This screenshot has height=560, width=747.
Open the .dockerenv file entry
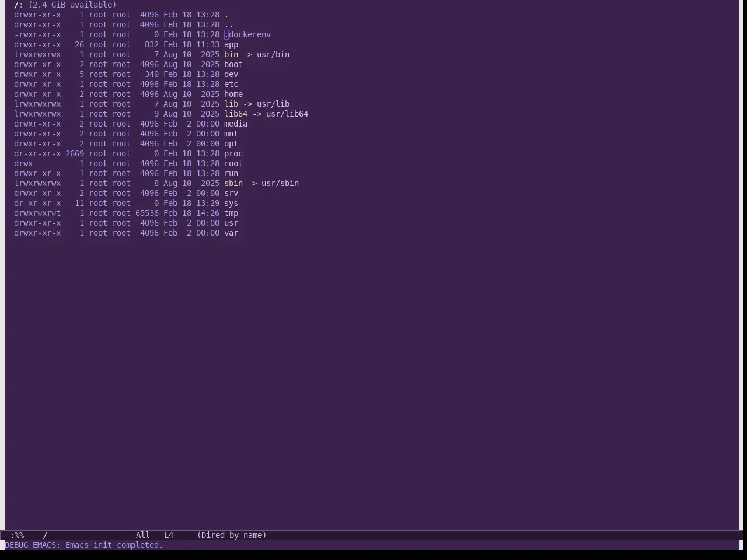[x=247, y=34]
